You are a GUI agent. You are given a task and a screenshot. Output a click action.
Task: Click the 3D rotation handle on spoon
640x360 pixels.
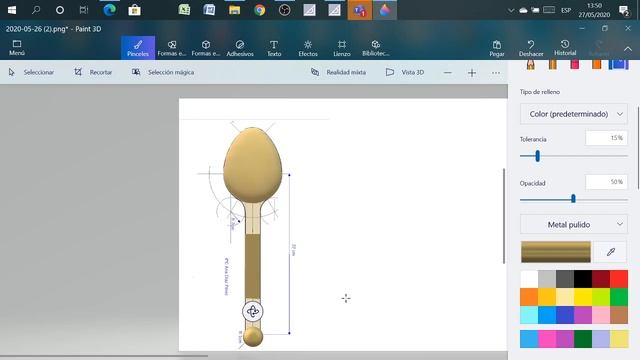pos(253,311)
